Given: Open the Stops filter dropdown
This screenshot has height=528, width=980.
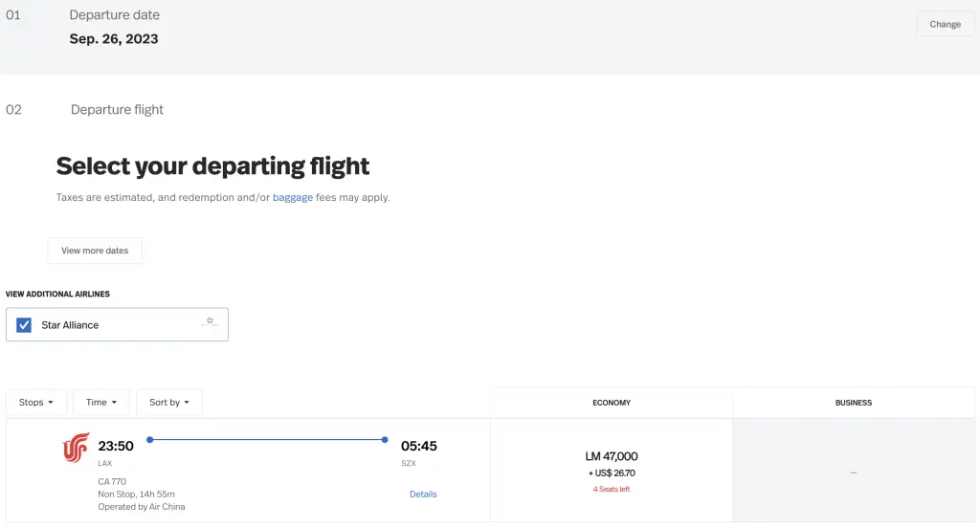Looking at the screenshot, I should click(36, 403).
